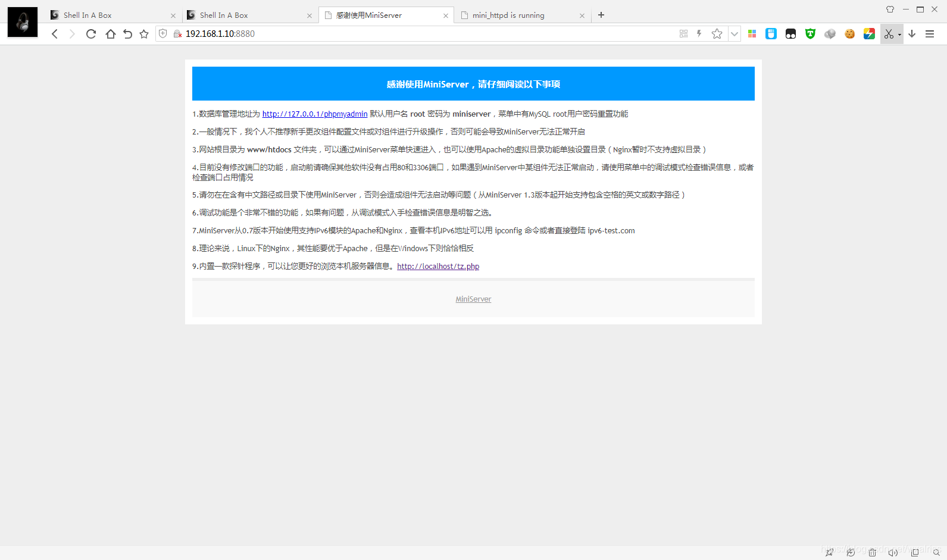The width and height of the screenshot is (947, 560).
Task: Click the browser avatar profile picture
Action: tap(23, 22)
